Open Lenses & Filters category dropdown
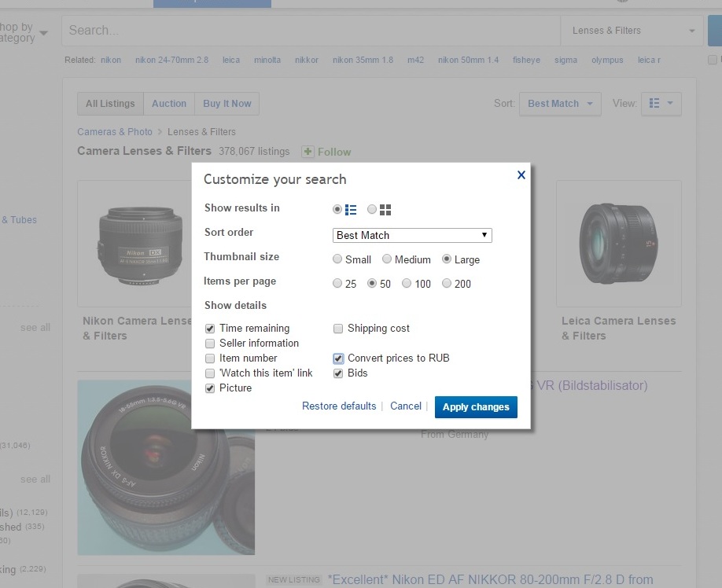Image resolution: width=722 pixels, height=588 pixels. tap(632, 31)
